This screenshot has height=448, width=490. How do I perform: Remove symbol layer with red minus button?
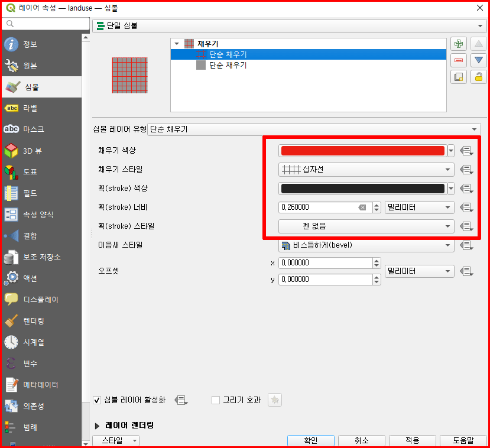(x=459, y=60)
